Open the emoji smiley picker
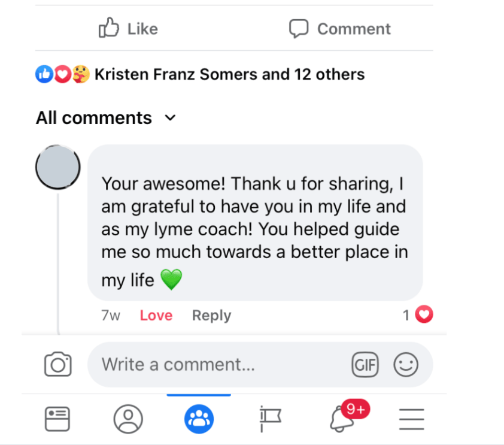 406,364
